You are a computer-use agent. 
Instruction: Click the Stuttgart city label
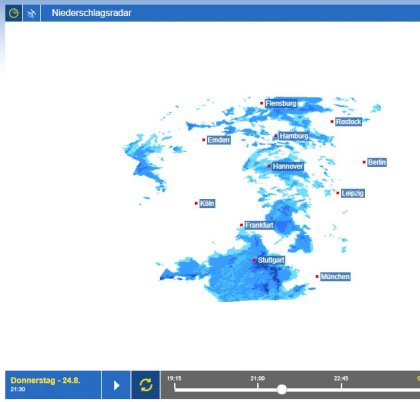click(x=271, y=260)
